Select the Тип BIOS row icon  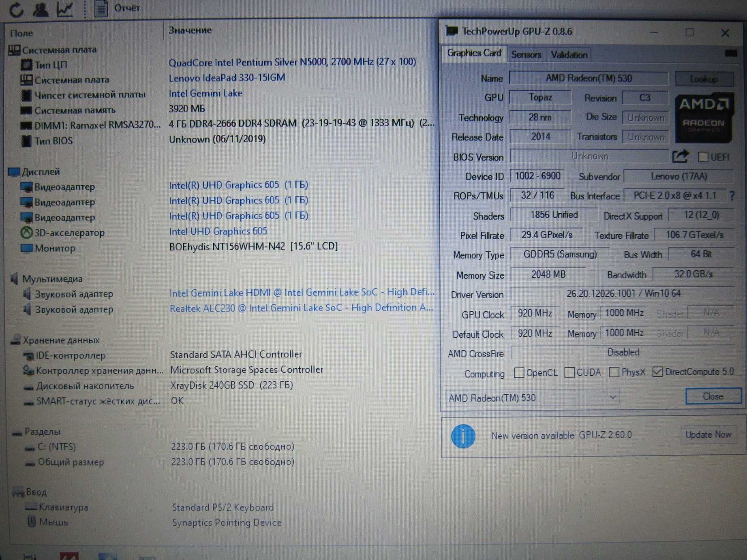pyautogui.click(x=26, y=141)
